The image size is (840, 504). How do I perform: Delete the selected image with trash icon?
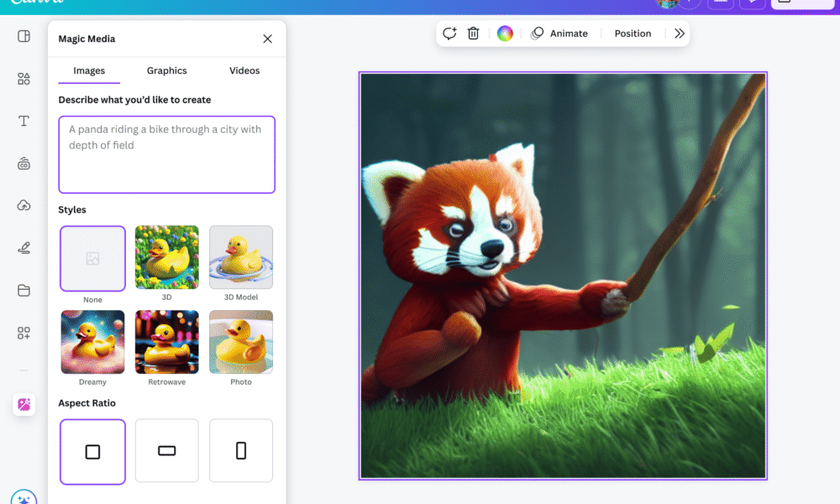473,34
